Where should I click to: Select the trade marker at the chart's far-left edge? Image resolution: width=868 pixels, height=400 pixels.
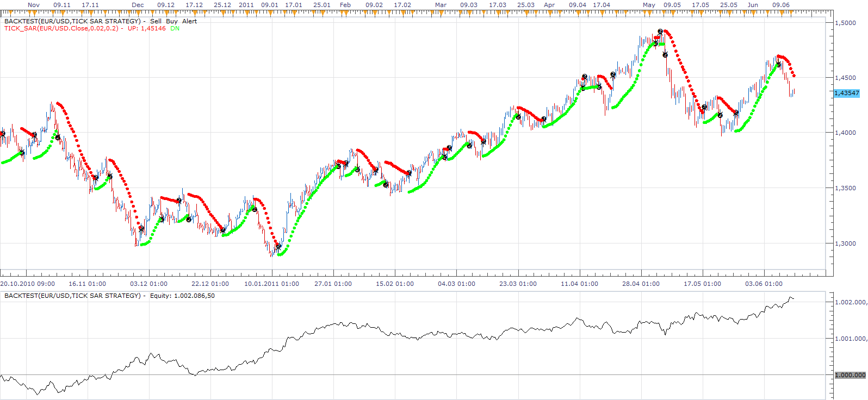click(3, 133)
